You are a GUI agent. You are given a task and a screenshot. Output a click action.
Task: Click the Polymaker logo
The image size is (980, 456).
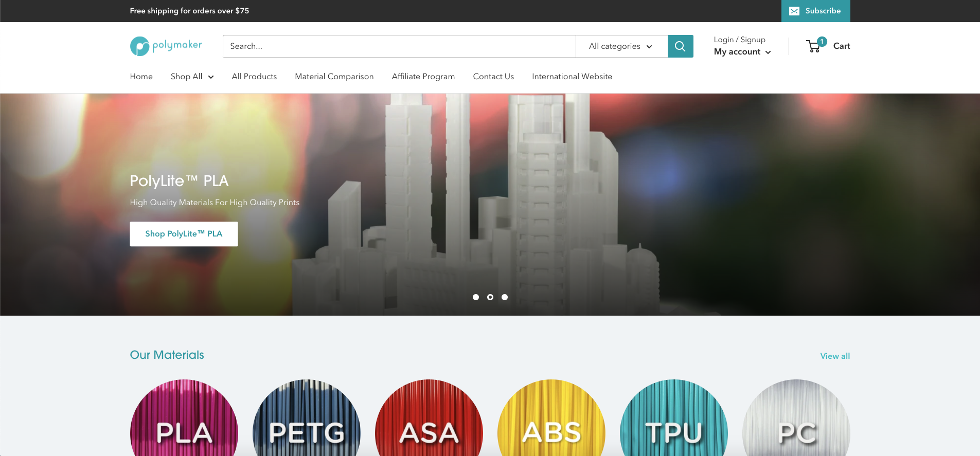click(x=166, y=46)
